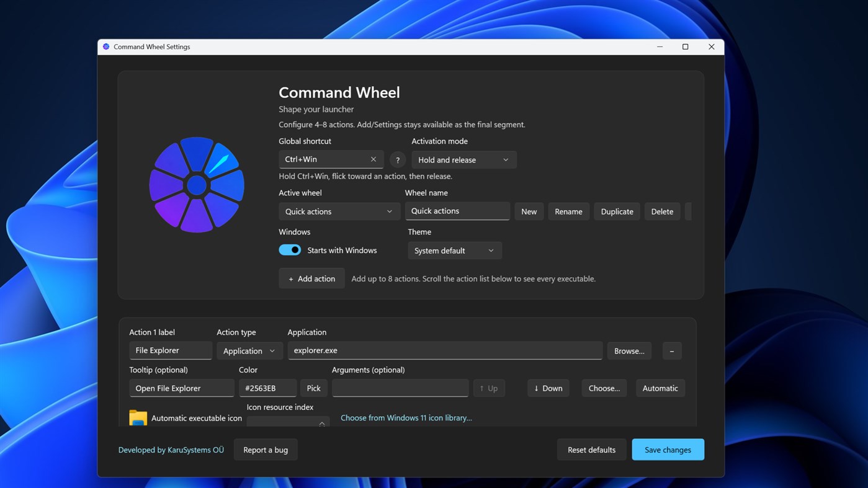The image size is (868, 488).
Task: Click the Duplicate wheel button
Action: (617, 211)
